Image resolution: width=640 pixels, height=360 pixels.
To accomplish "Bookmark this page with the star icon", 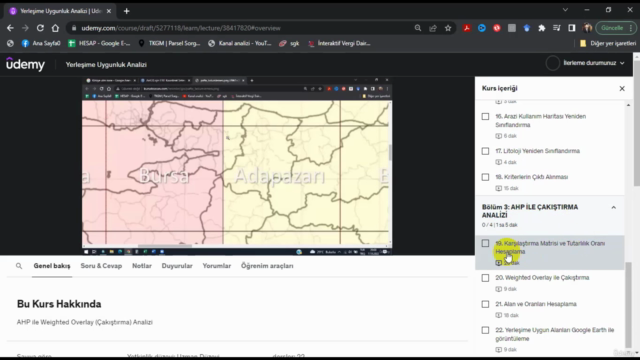I will pos(448,28).
